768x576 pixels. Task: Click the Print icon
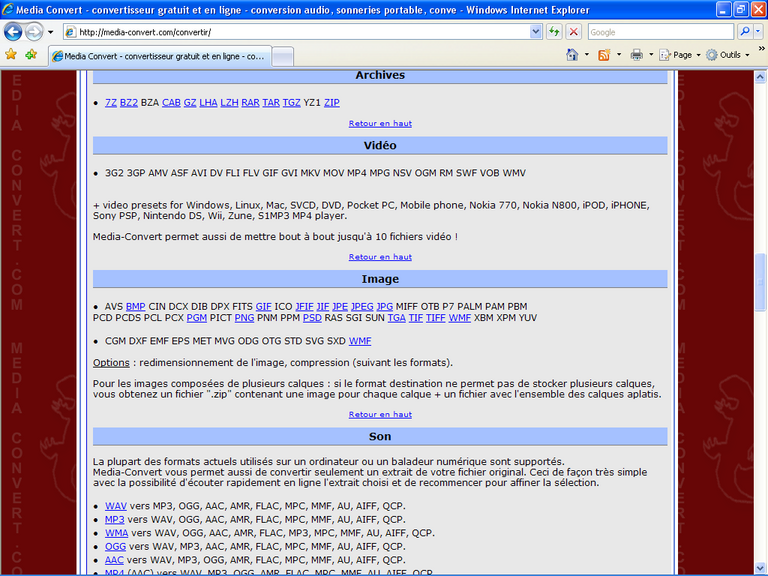[x=636, y=55]
